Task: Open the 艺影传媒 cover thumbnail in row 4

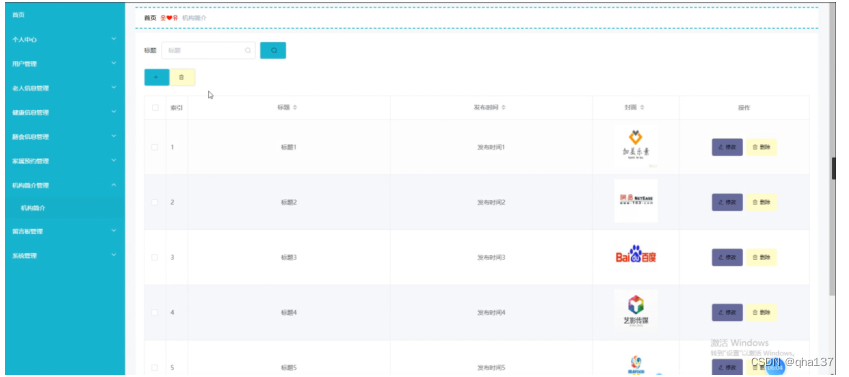Action: click(x=636, y=311)
